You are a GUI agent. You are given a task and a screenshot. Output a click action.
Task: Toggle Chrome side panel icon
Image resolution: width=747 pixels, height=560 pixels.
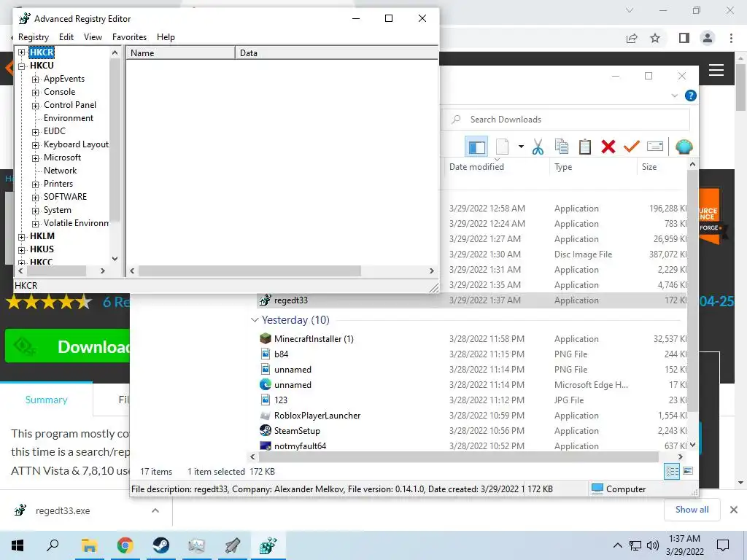tap(684, 38)
